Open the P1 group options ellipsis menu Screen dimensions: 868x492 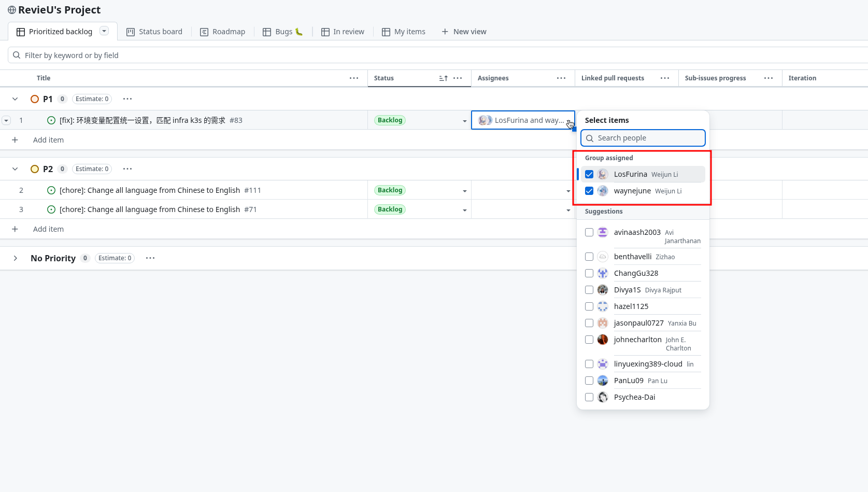tap(127, 99)
